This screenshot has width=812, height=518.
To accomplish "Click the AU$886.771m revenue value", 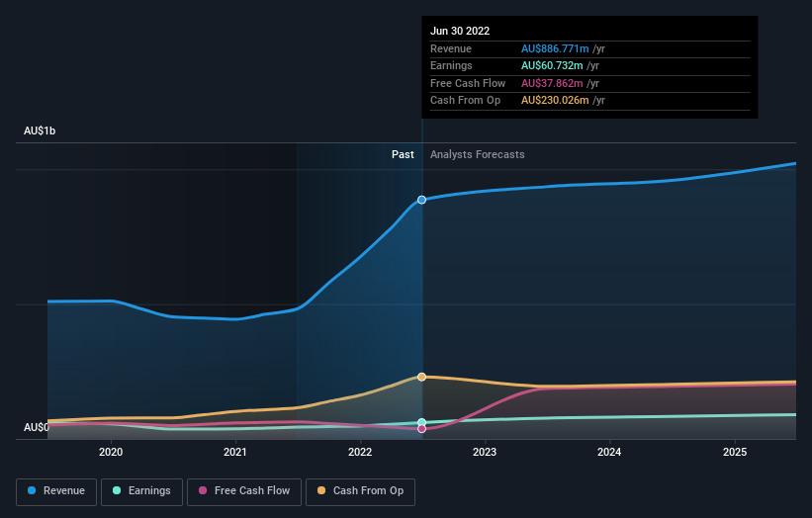I will pyautogui.click(x=555, y=48).
